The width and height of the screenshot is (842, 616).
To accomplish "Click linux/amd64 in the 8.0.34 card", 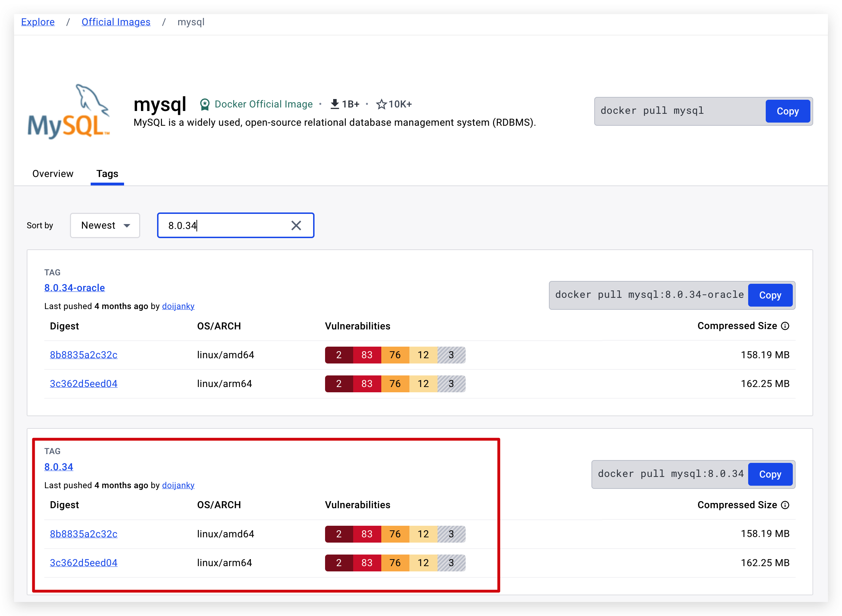I will [225, 533].
